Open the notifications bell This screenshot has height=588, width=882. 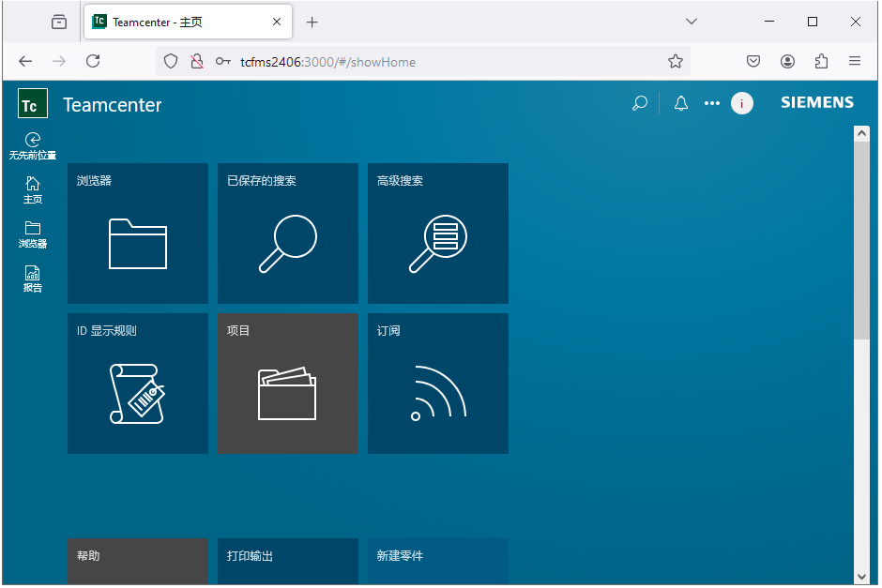[681, 103]
